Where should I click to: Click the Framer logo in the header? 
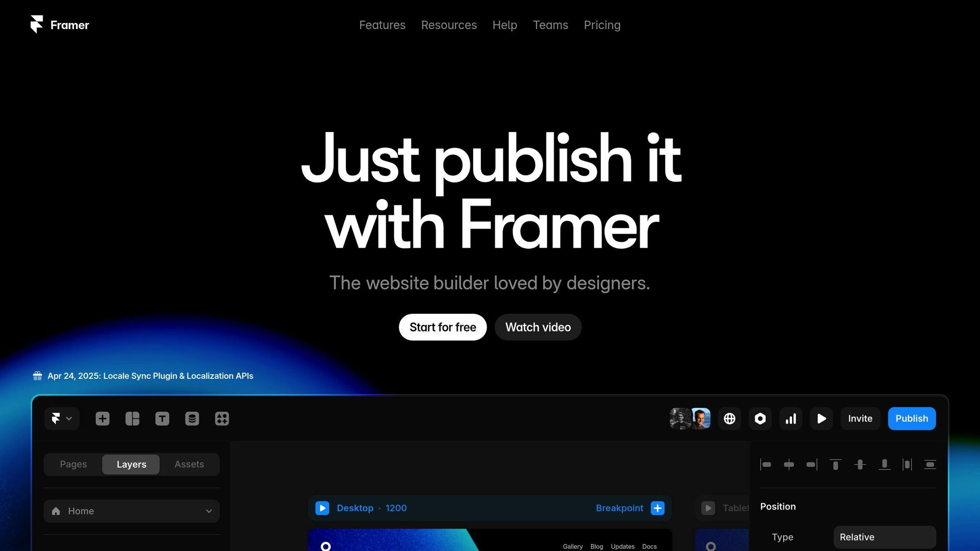(60, 25)
